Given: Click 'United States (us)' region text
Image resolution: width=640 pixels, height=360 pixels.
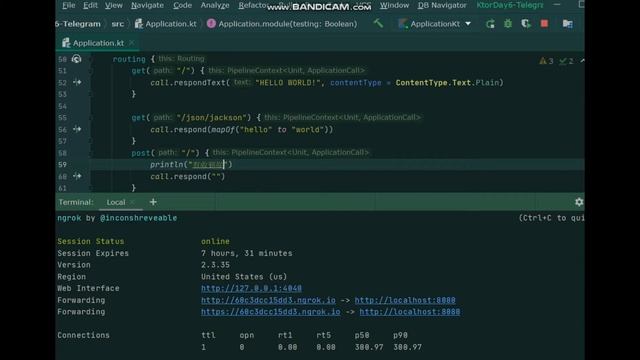Looking at the screenshot, I should click(244, 277).
